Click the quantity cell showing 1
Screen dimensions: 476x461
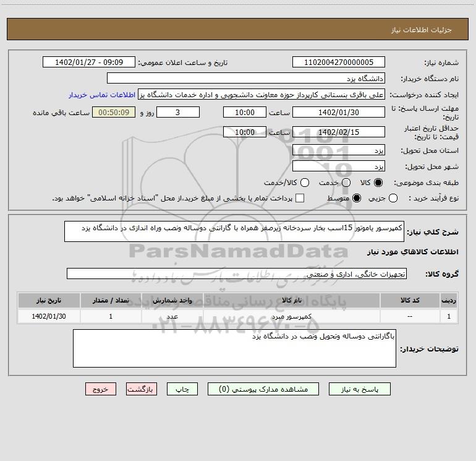click(x=111, y=316)
